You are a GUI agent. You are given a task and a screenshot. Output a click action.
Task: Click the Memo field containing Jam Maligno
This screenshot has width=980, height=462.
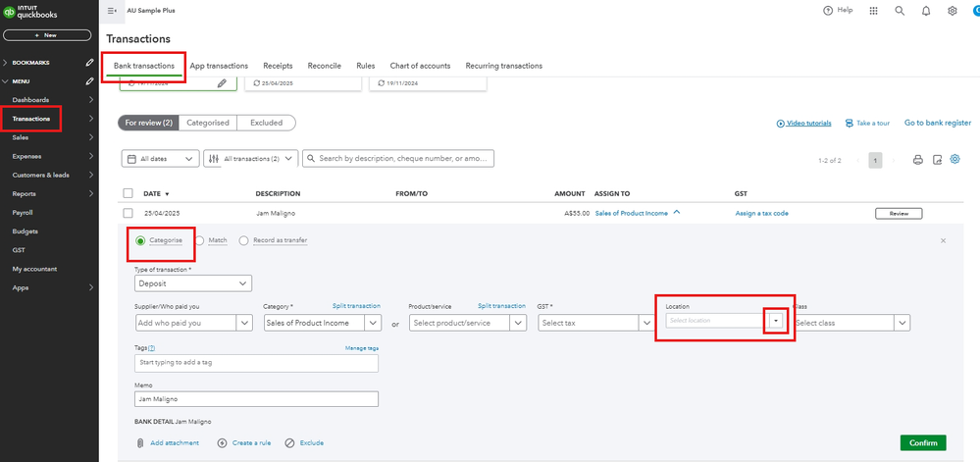pyautogui.click(x=256, y=399)
